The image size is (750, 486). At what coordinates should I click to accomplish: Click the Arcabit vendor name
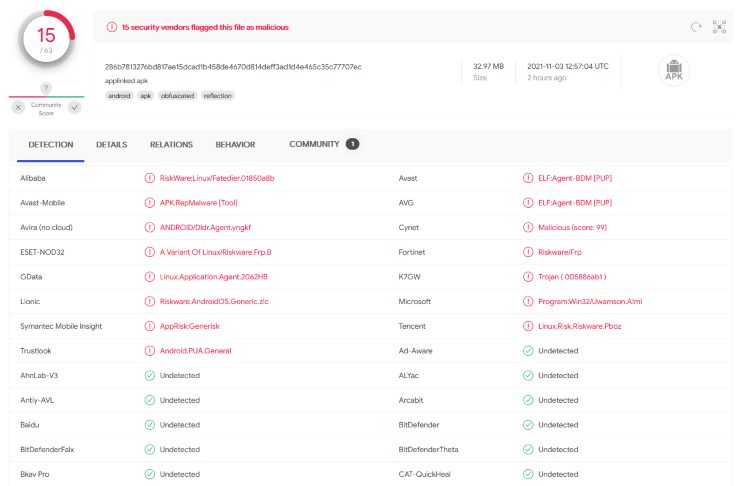(411, 400)
